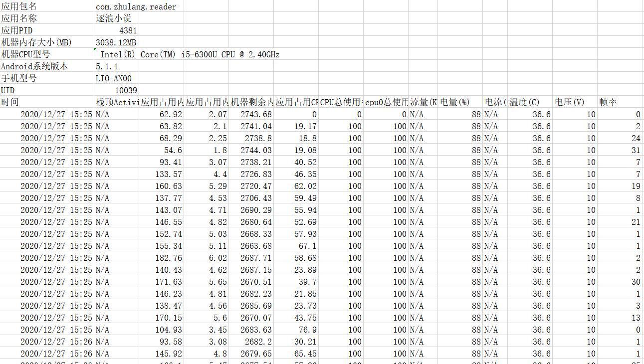Select the cell with value 2706.43

point(251,198)
